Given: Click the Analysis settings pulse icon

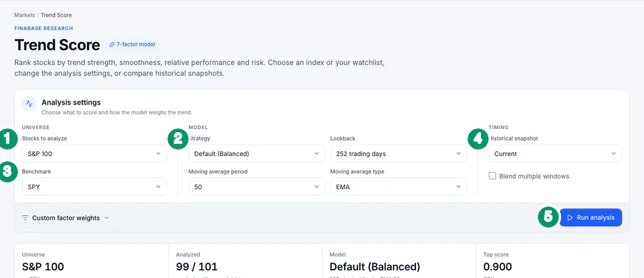Looking at the screenshot, I should point(29,104).
